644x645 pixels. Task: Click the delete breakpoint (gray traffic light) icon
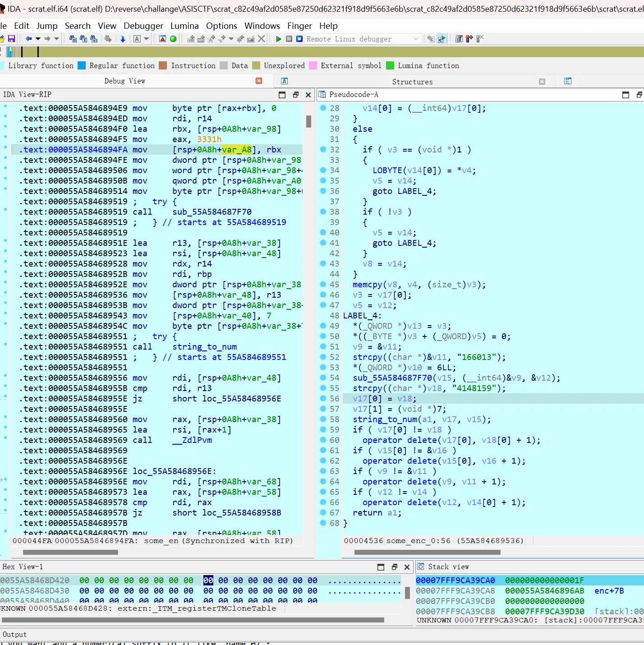[x=480, y=39]
